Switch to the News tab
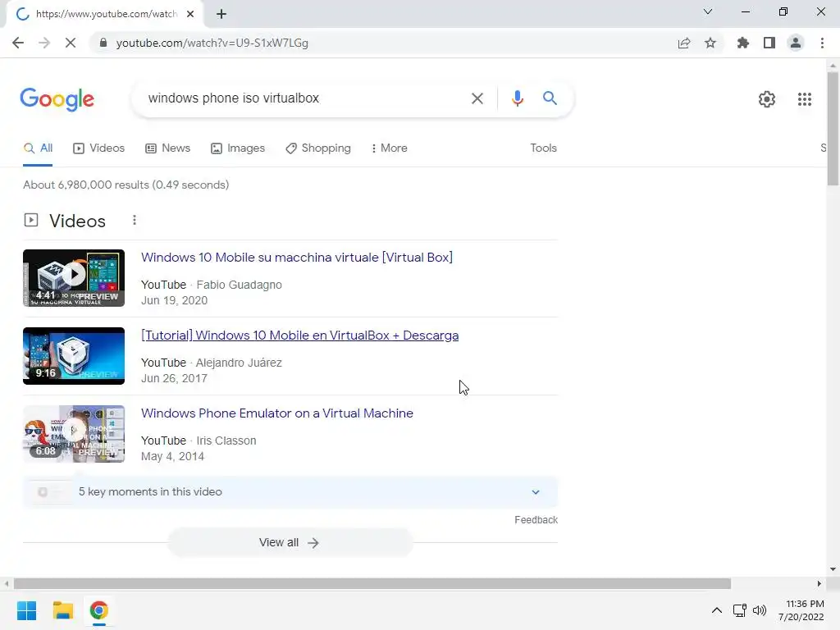The image size is (840, 630). click(x=167, y=148)
